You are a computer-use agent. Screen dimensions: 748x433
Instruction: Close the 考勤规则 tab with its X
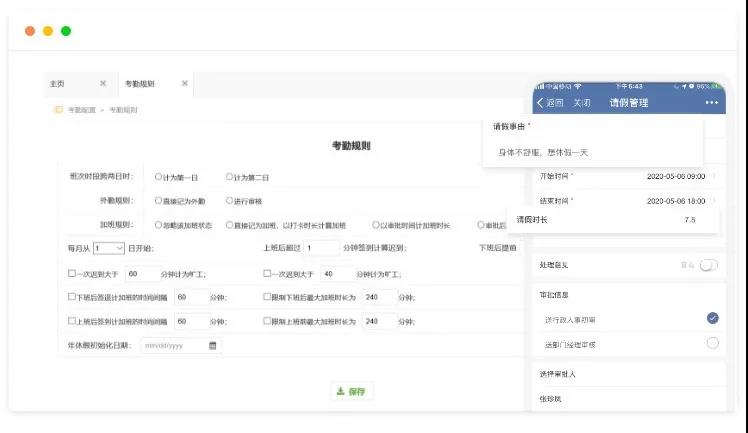tap(185, 83)
